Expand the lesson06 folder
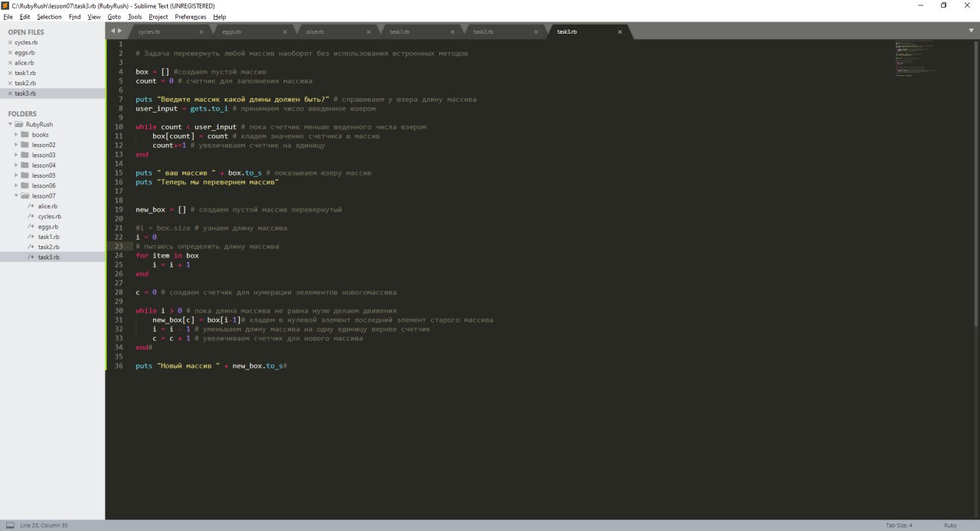Image resolution: width=980 pixels, height=531 pixels. point(16,185)
